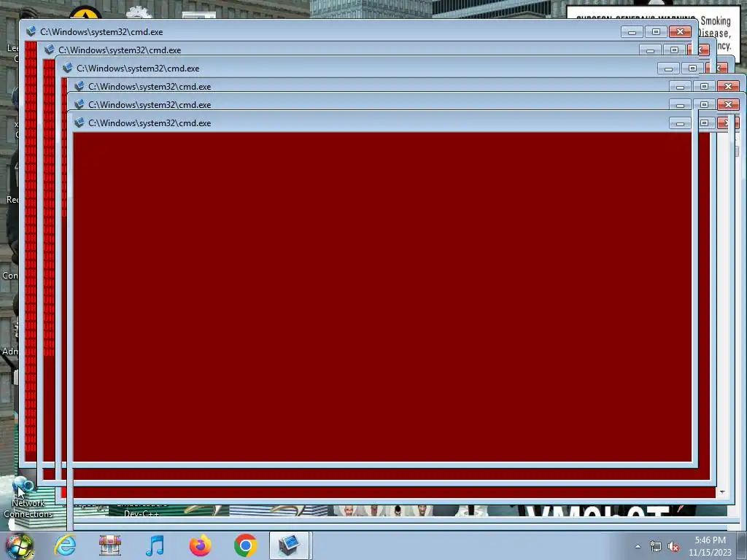The height and width of the screenshot is (560, 747).
Task: Click the scroll-down arrow of the cmd scrollbar
Action: click(x=722, y=492)
